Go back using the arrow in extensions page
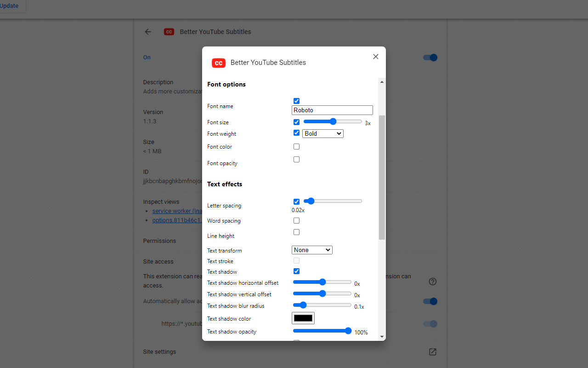588x368 pixels. (148, 32)
